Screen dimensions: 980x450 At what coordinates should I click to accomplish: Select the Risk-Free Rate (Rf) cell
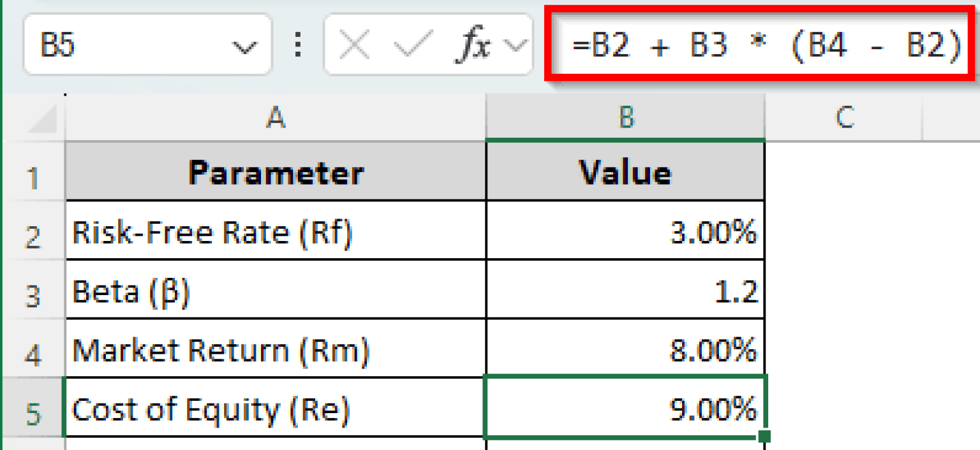click(274, 231)
